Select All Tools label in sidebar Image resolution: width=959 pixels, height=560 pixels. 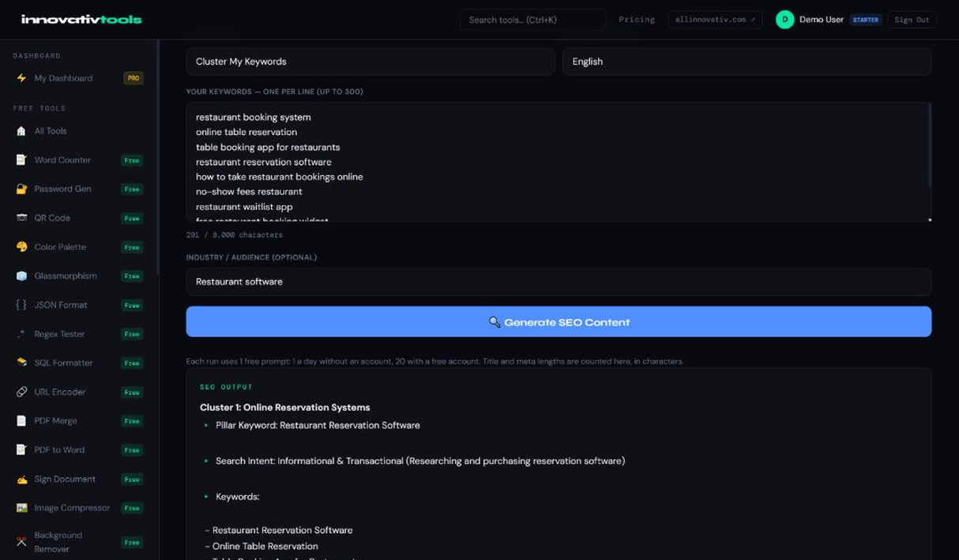coord(51,131)
